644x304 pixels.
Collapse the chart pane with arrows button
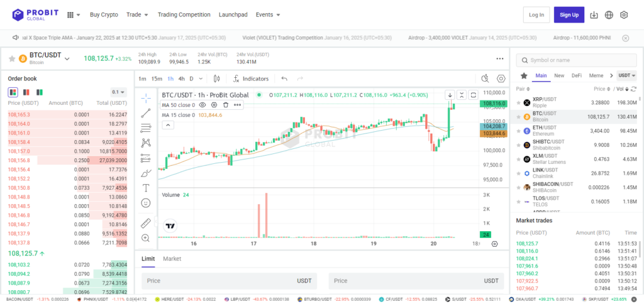click(x=462, y=95)
